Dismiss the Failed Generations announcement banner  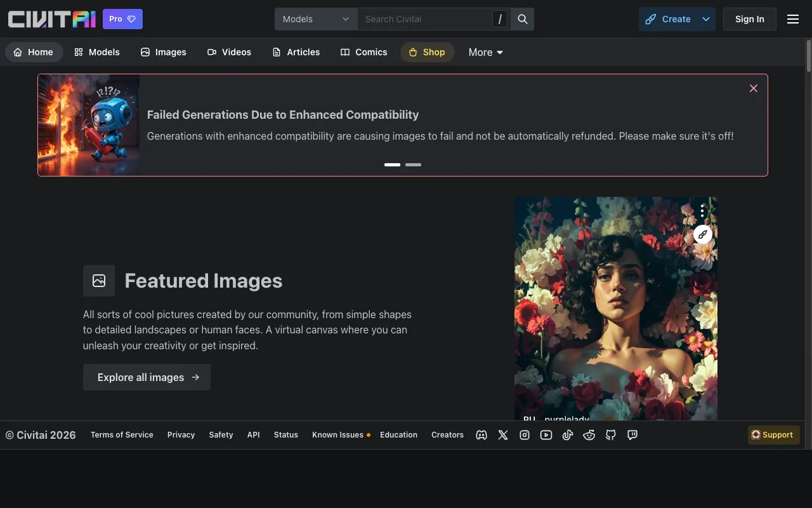point(754,88)
